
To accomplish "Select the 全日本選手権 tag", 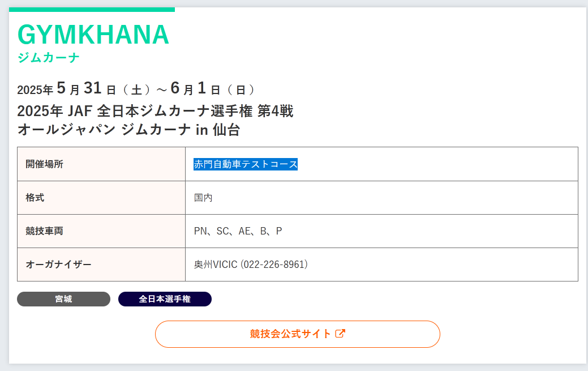I will tap(165, 299).
